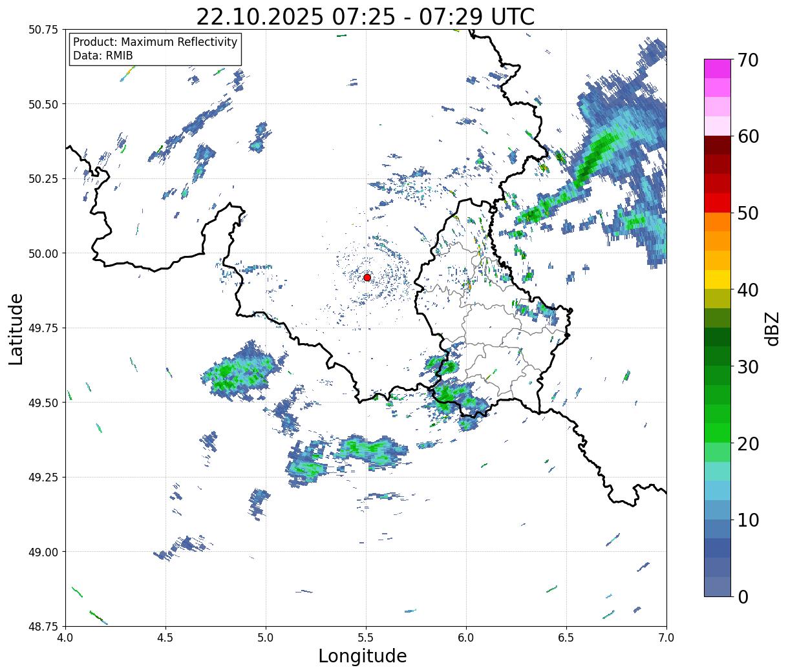The height and width of the screenshot is (672, 788).
Task: Click longitude tick label 4.0
Action: tap(65, 637)
